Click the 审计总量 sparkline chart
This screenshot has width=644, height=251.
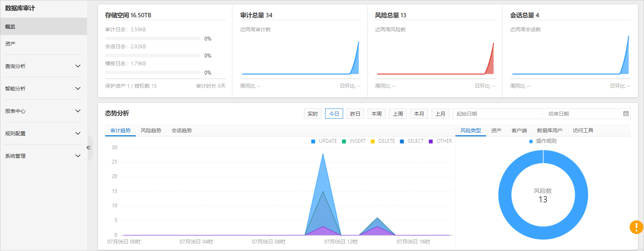[300, 58]
